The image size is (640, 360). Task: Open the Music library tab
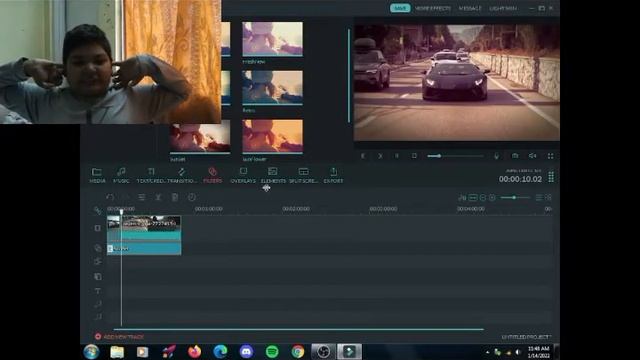[x=121, y=175]
